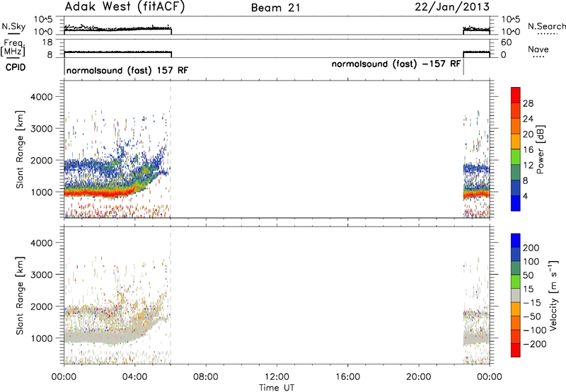
Task: Click the '18' frequency axis tick
Action: pyautogui.click(x=47, y=42)
